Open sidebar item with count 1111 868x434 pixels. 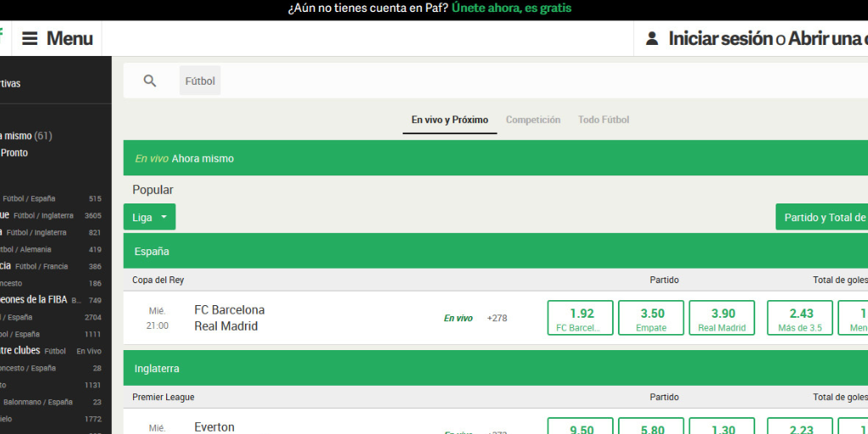[x=51, y=334]
